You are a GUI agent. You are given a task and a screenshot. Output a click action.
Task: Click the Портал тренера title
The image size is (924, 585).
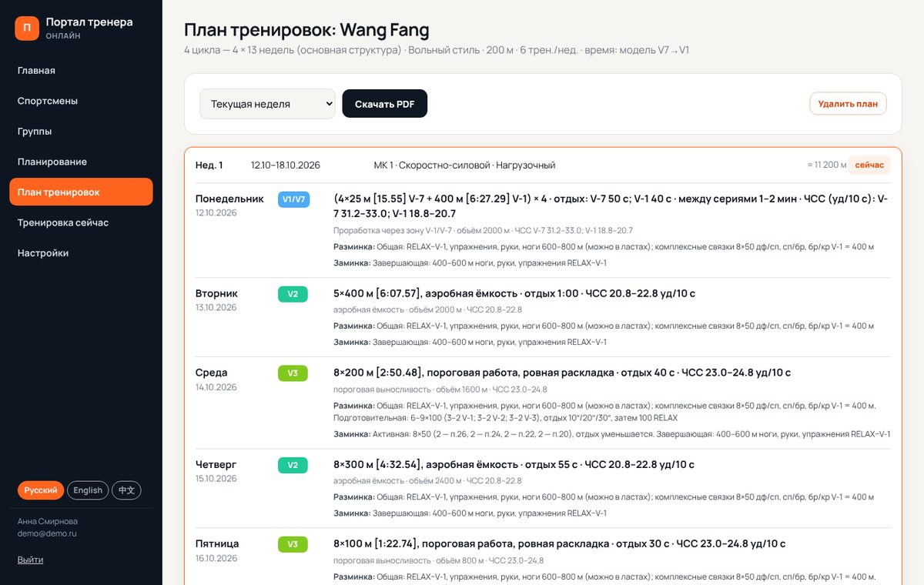pyautogui.click(x=89, y=22)
